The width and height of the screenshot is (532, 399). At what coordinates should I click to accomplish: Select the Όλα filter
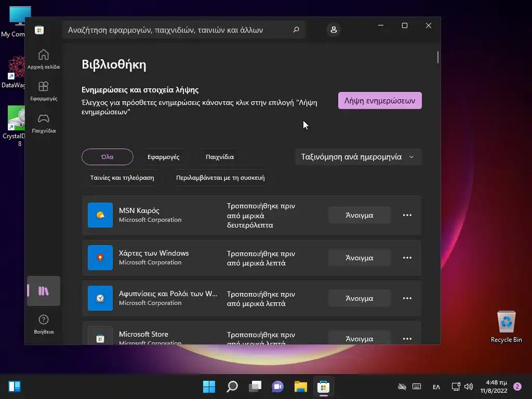point(107,157)
